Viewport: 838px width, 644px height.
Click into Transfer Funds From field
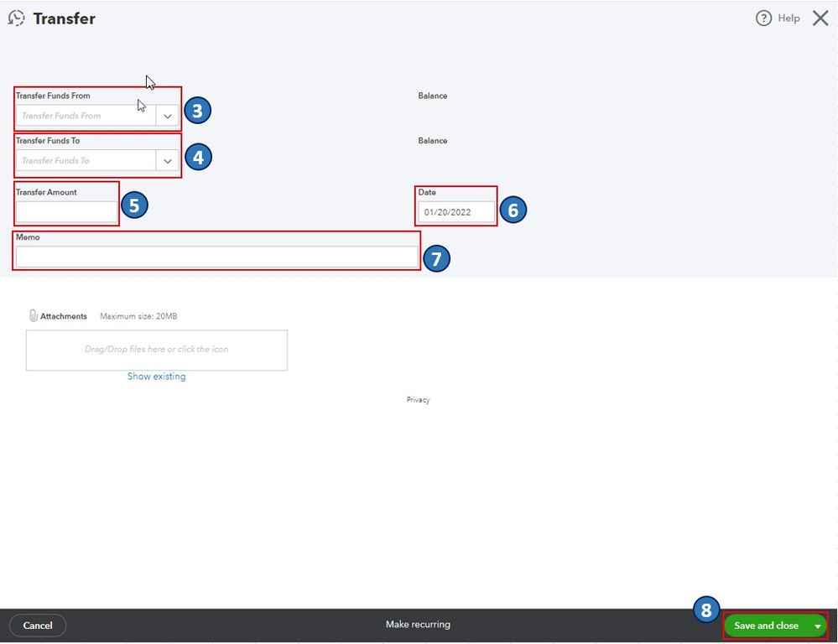pyautogui.click(x=86, y=116)
